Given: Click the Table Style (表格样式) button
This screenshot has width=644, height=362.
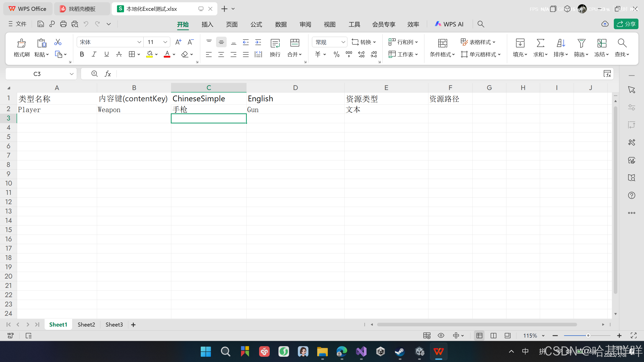Looking at the screenshot, I should click(x=478, y=42).
